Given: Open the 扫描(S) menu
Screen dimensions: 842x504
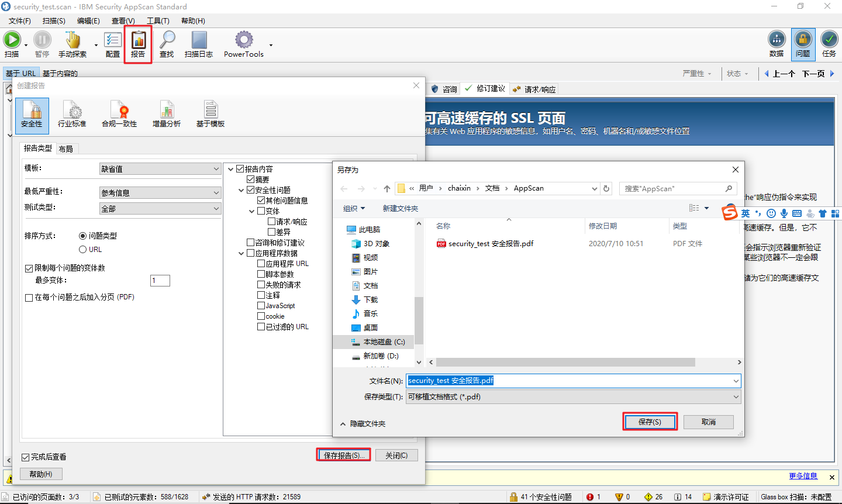Looking at the screenshot, I should [x=54, y=20].
